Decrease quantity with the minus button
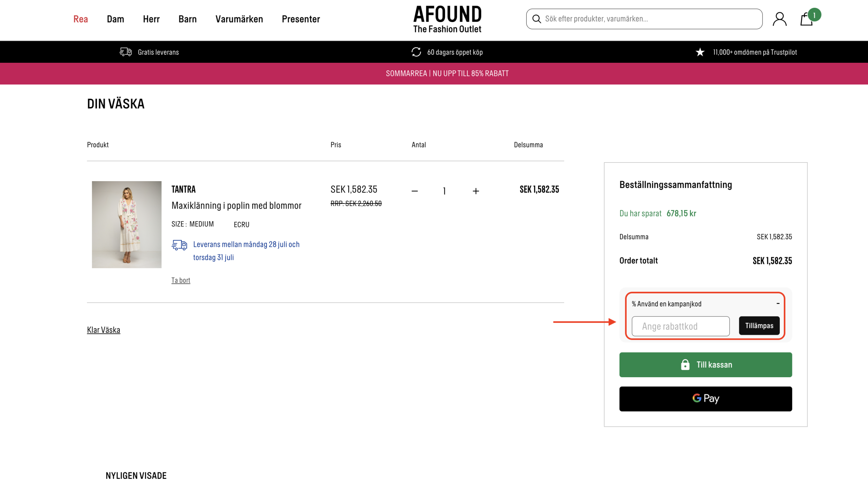 coord(414,191)
